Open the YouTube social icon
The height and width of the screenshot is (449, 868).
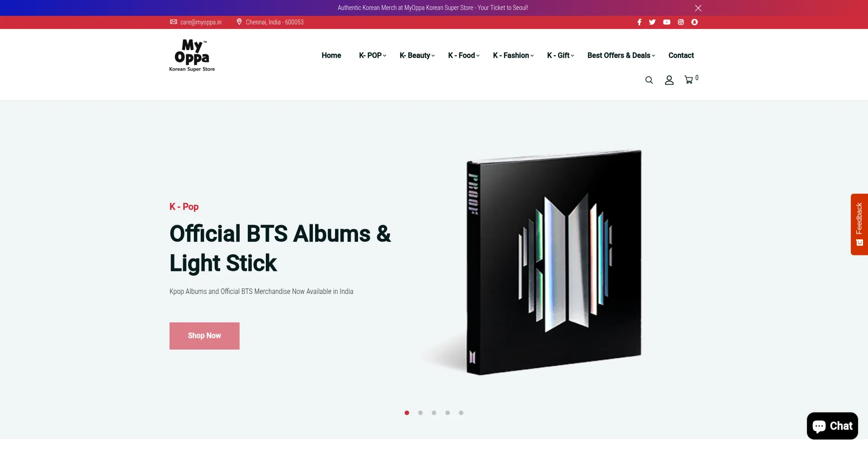[x=667, y=22]
